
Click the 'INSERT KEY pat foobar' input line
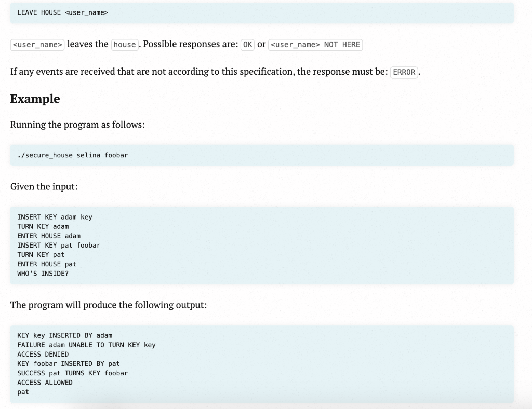click(59, 246)
